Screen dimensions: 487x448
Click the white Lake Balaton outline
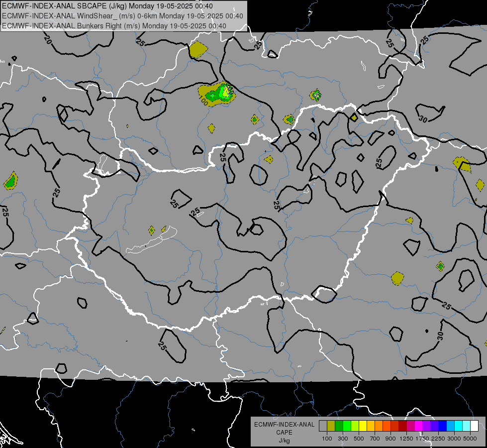[x=152, y=240]
